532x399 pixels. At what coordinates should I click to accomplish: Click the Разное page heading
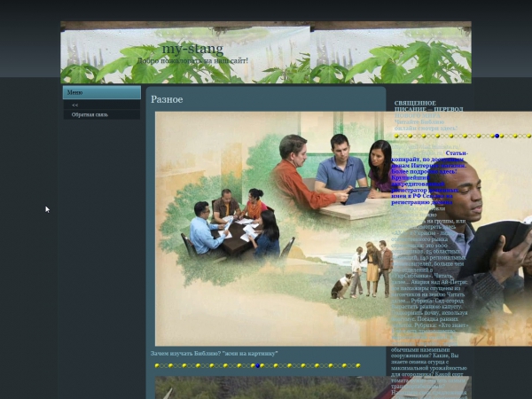pyautogui.click(x=167, y=99)
